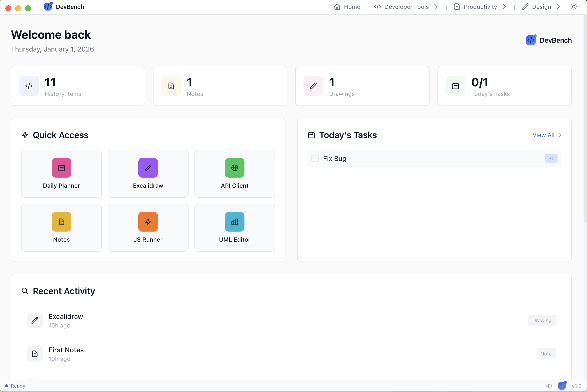Launch the API Client
The height and width of the screenshot is (392, 587).
[234, 173]
